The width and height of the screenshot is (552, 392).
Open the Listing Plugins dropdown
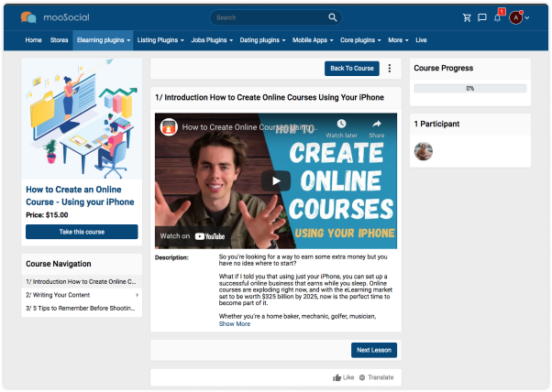[160, 40]
